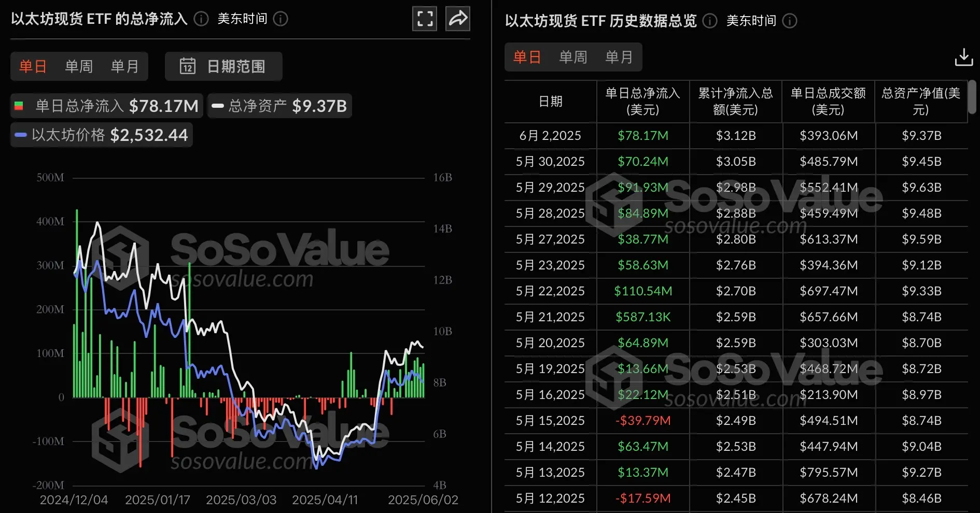Image resolution: width=980 pixels, height=513 pixels.
Task: Toggle the 单日总净流入 series in chart legend
Action: pos(105,106)
